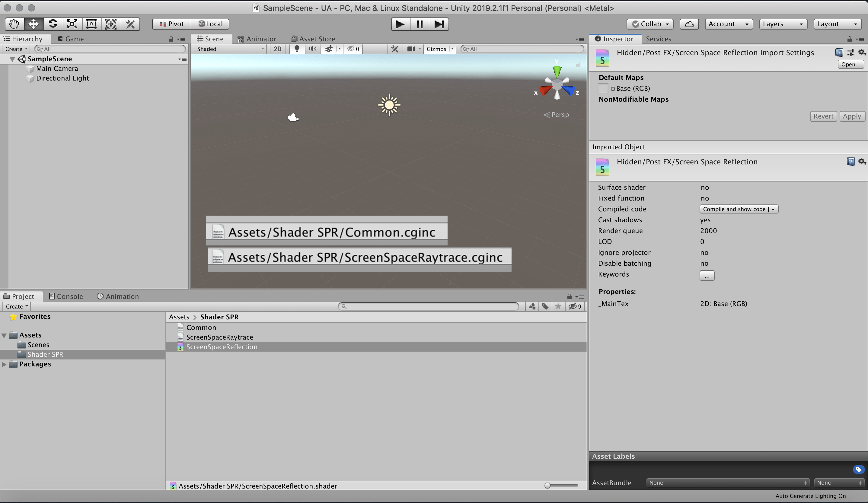Select the Rotate tool
The image size is (868, 503).
53,24
